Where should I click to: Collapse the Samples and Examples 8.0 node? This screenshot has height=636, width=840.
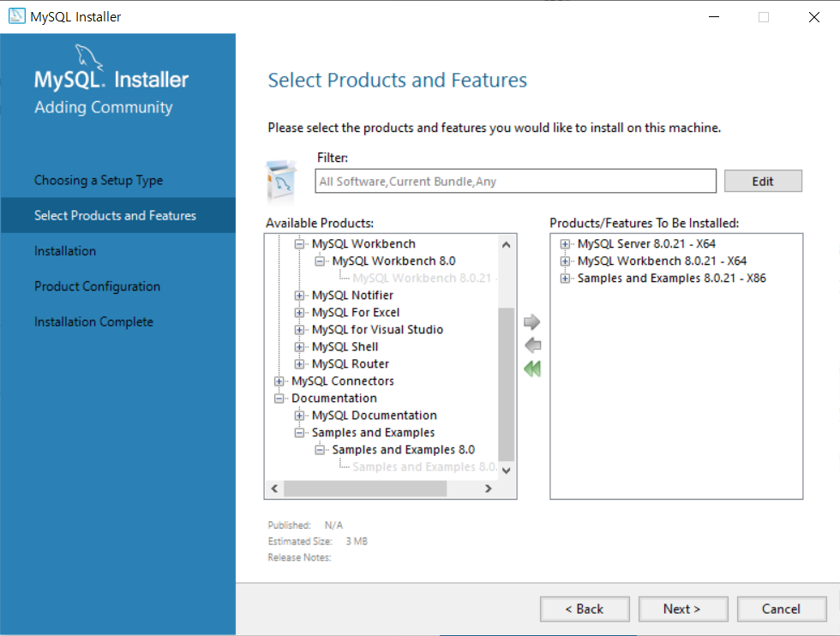320,450
